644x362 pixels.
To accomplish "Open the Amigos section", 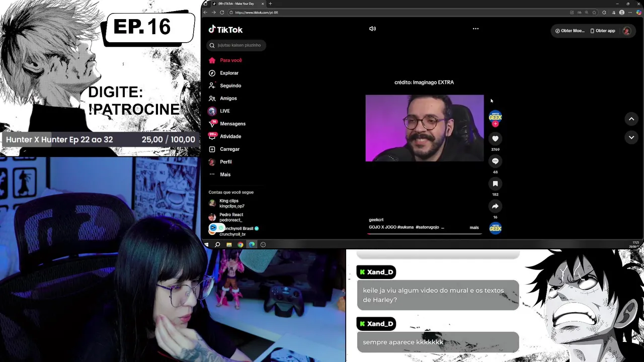I will tap(223, 99).
